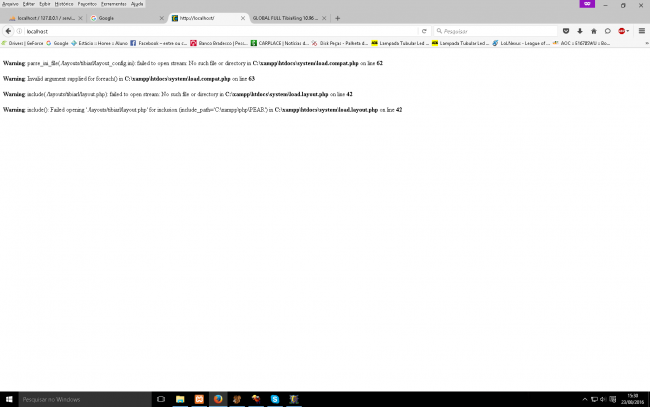Reload the localhost page

[425, 31]
